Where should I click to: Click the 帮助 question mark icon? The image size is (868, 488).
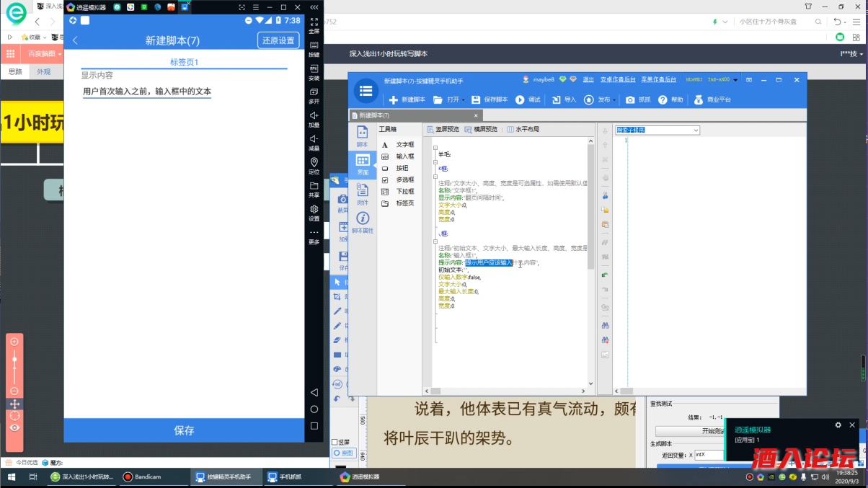coord(663,100)
